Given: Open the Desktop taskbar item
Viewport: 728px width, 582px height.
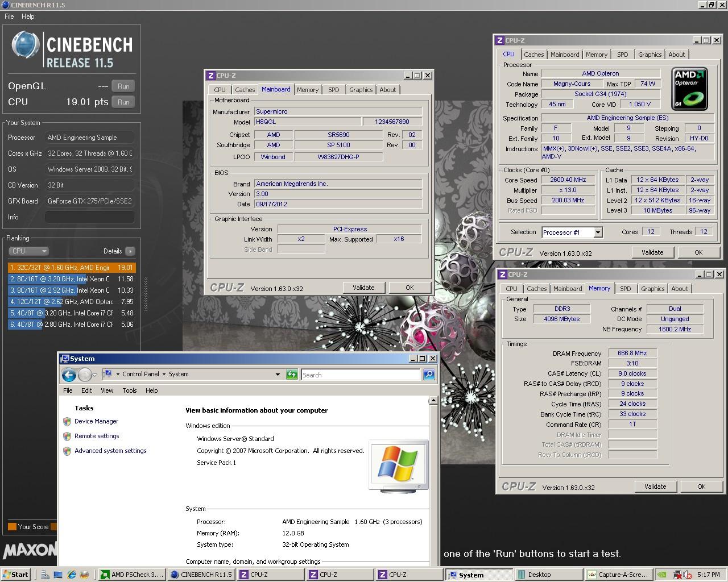Looking at the screenshot, I should pos(549,575).
